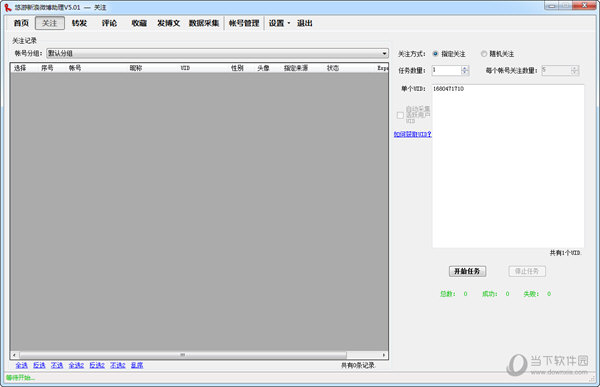Click the 反选 link below the table
600x387 pixels.
pos(39,366)
